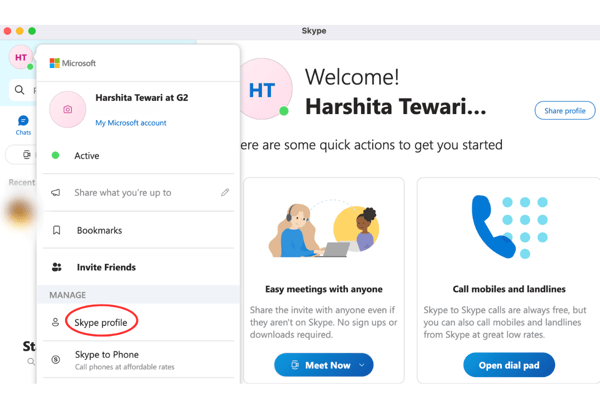Click the Microsoft logo
This screenshot has height=400, width=600.
[x=55, y=63]
